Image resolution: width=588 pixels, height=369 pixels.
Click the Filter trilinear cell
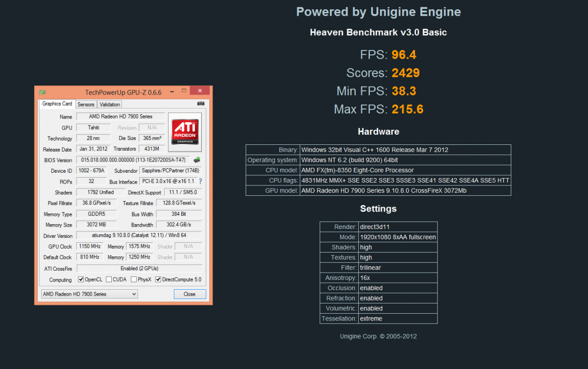(x=397, y=268)
